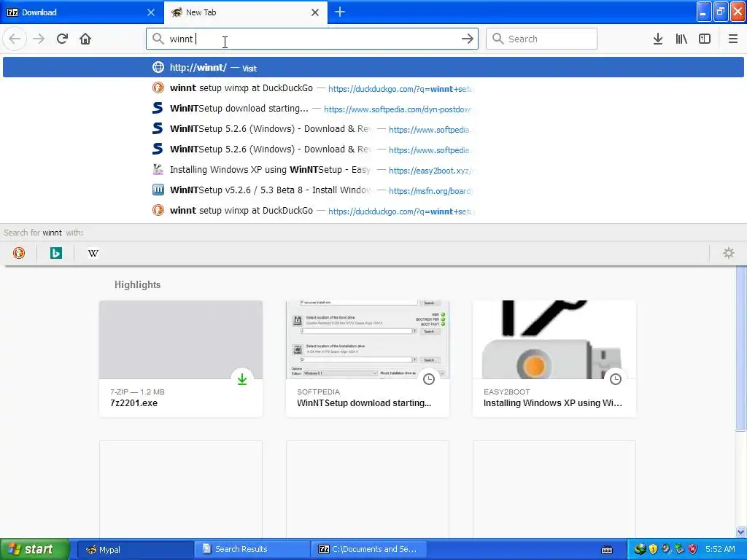The image size is (747, 560).
Task: Switch to C:\Documents and Se… 7-Zip taskbar window
Action: click(368, 550)
